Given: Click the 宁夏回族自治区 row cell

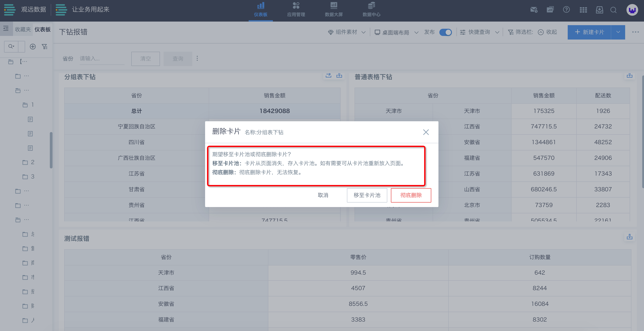Looking at the screenshot, I should (136, 127).
